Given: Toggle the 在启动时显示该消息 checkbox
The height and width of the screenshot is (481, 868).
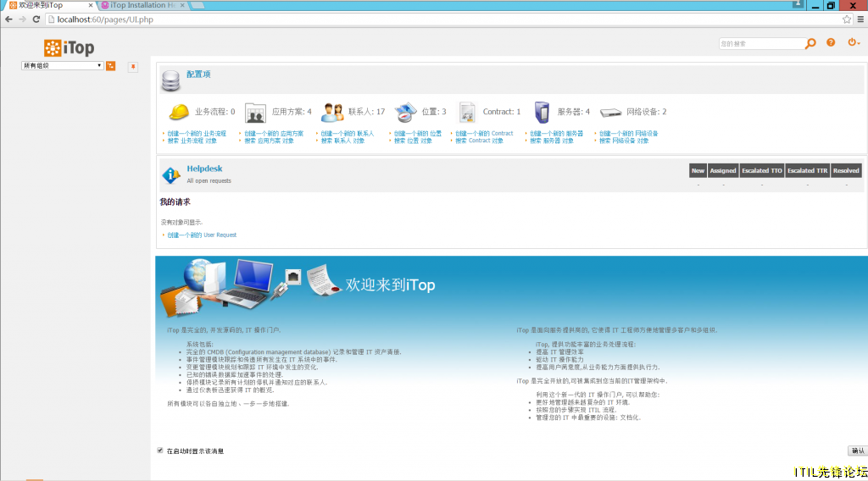Looking at the screenshot, I should click(160, 451).
